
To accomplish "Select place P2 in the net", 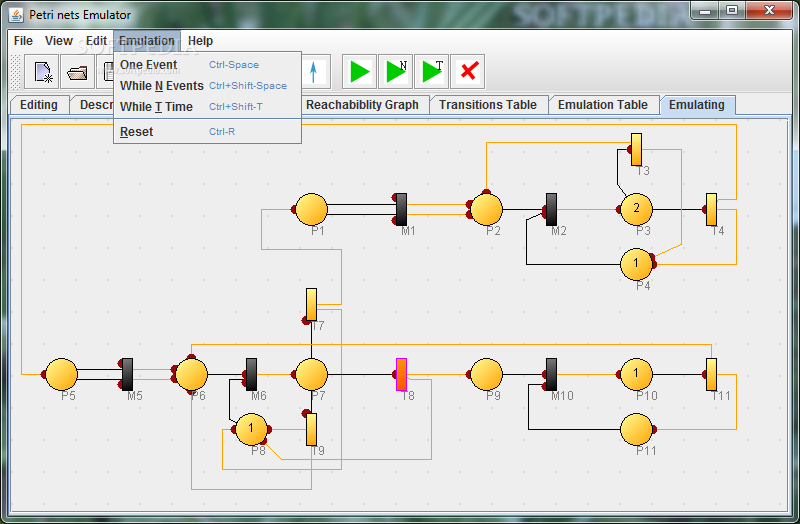I will pyautogui.click(x=486, y=209).
